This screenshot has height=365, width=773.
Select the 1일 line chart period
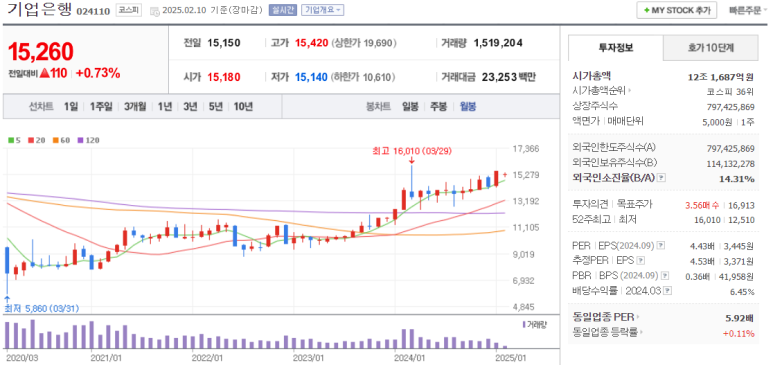(x=71, y=107)
